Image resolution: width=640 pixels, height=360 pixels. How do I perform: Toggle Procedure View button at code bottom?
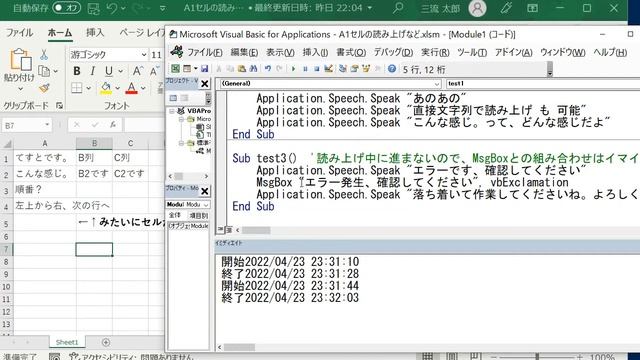(220, 230)
